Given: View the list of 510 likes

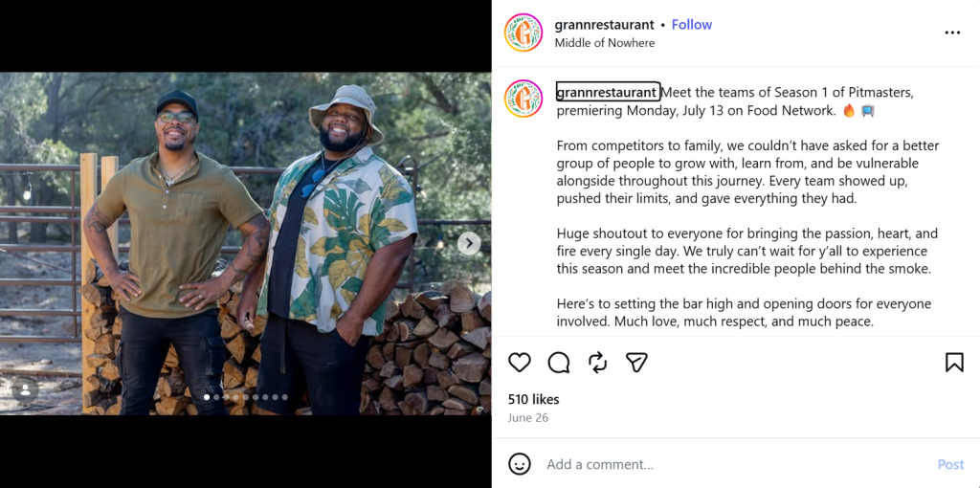Looking at the screenshot, I should (x=533, y=399).
